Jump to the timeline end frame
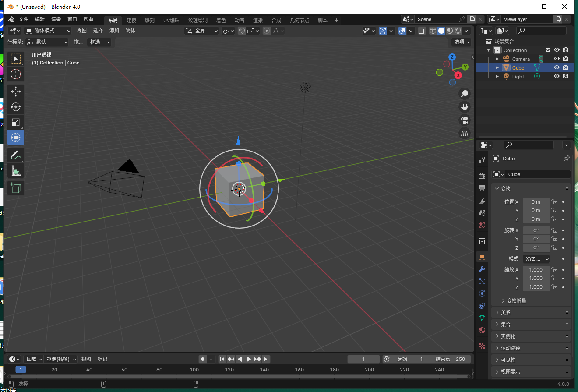 pos(266,359)
